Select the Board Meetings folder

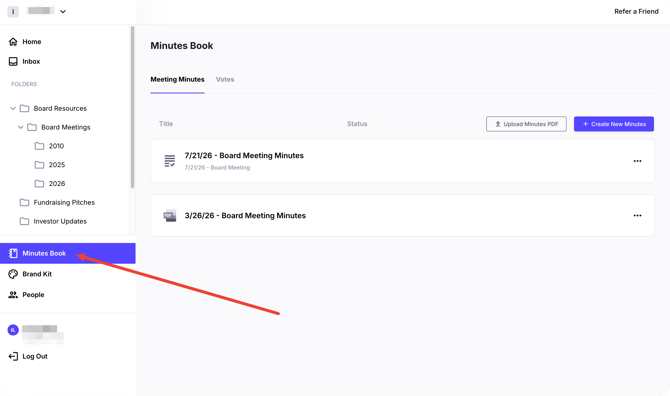point(66,127)
